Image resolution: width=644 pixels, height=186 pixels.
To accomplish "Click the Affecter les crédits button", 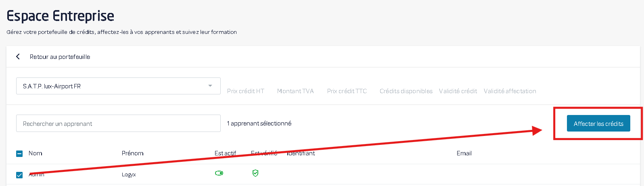I will point(598,123).
